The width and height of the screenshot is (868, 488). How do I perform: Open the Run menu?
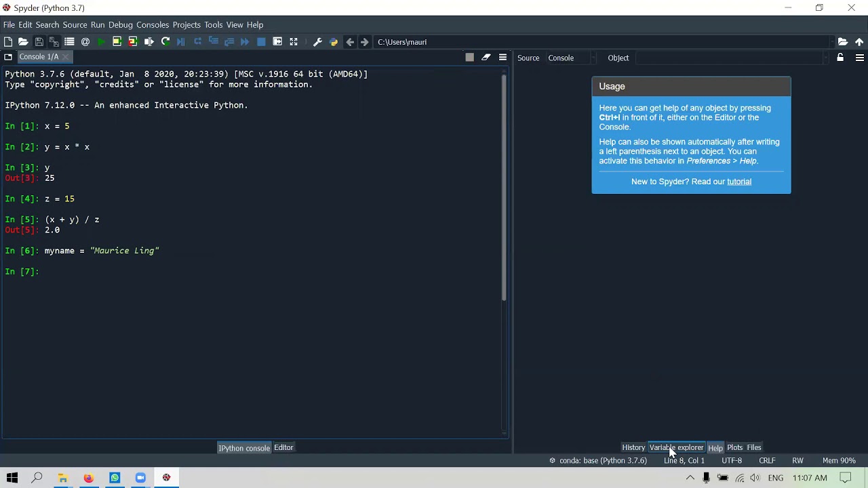coord(98,25)
